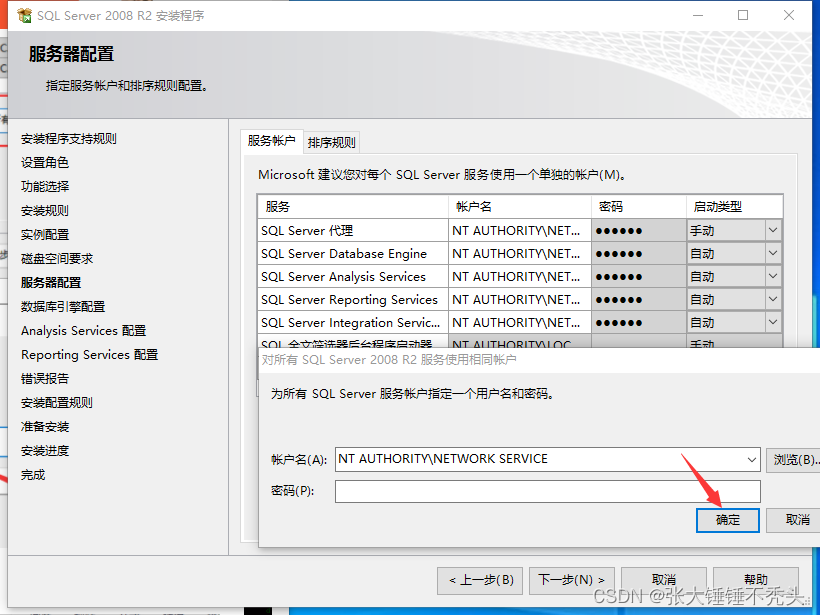Click the SQL Server 代理 service row
This screenshot has height=615, width=820.
click(x=353, y=231)
